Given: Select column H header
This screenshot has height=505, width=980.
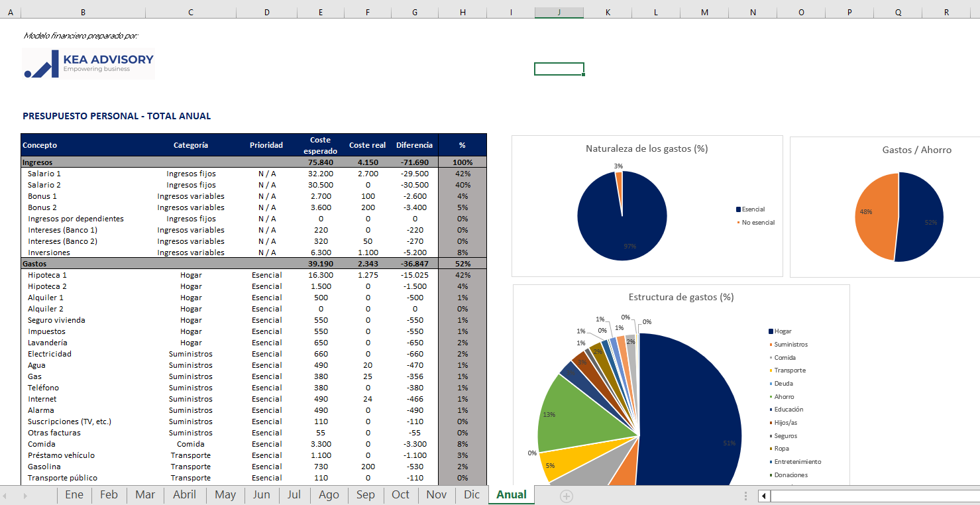Looking at the screenshot, I should [463, 12].
